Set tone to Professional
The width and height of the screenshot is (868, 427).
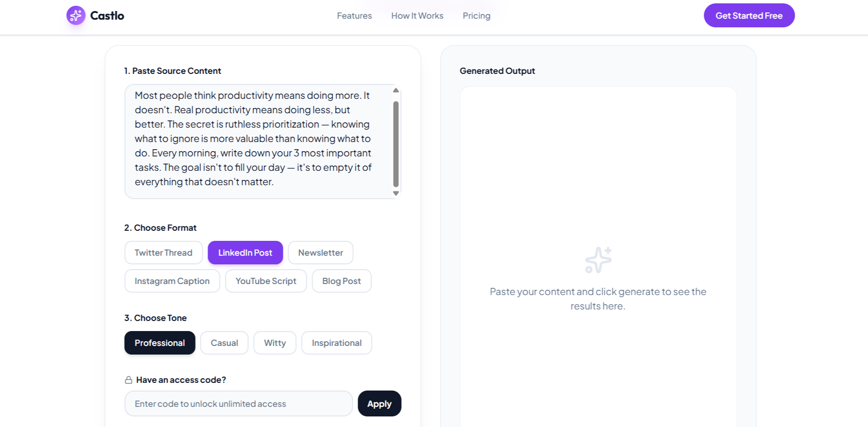point(160,343)
